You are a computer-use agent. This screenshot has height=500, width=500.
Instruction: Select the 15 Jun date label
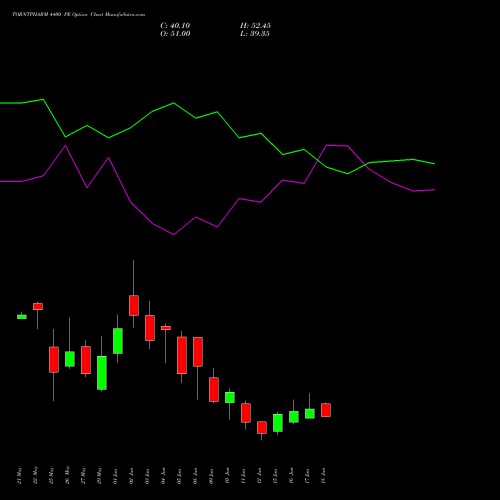tap(275, 476)
